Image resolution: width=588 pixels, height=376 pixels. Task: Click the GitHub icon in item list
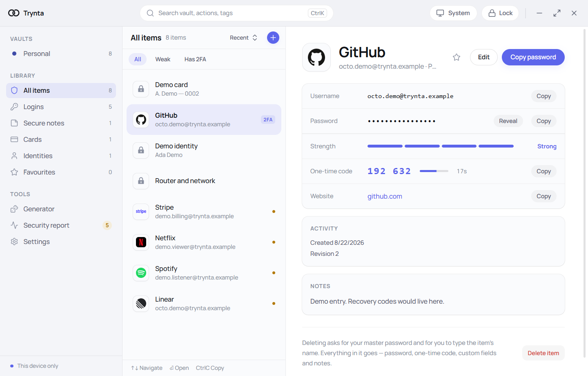141,119
